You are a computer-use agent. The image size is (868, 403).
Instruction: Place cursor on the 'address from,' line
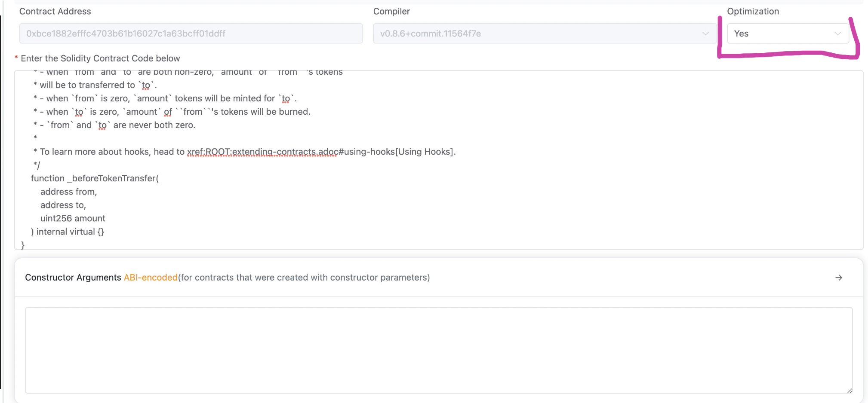pyautogui.click(x=69, y=192)
